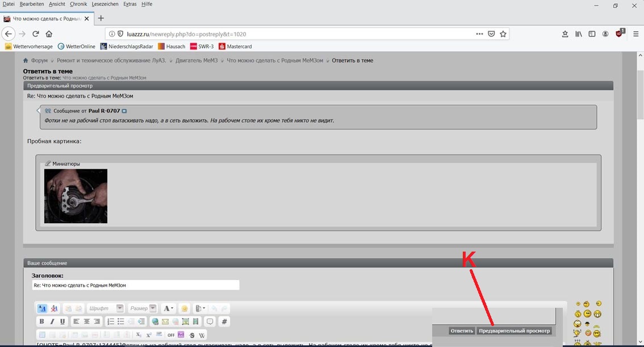Reload the current page
The image size is (644, 347).
point(36,34)
